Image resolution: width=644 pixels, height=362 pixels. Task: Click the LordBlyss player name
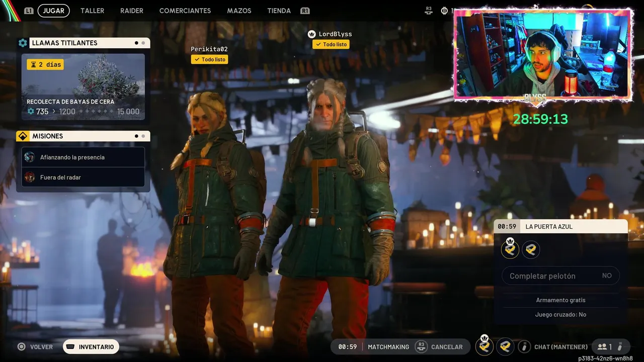[335, 34]
